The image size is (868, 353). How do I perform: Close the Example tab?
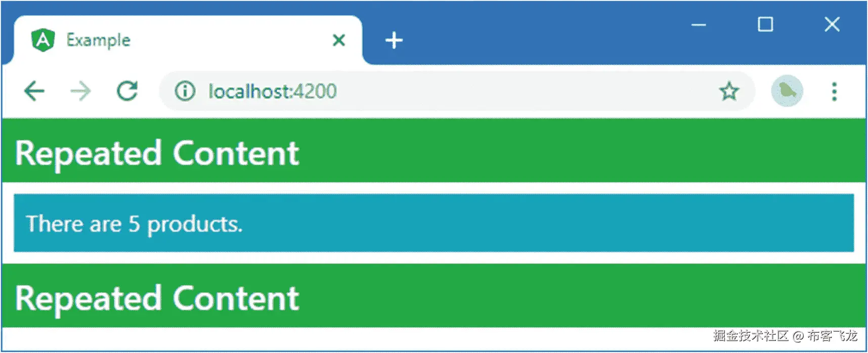339,40
